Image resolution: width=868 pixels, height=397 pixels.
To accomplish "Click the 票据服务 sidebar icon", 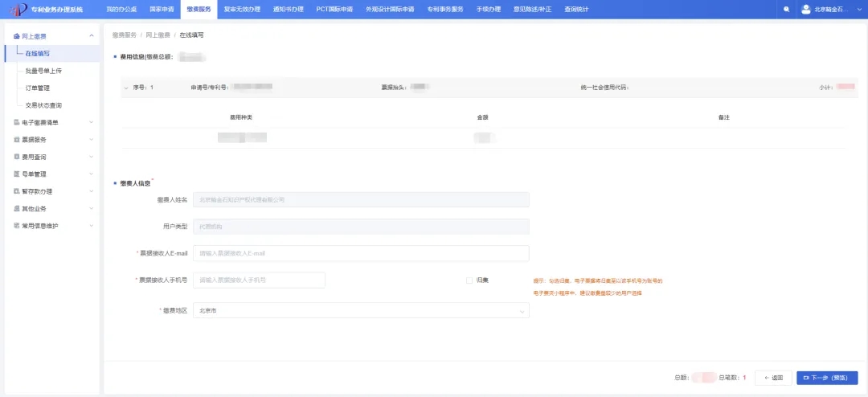I will pyautogui.click(x=16, y=140).
